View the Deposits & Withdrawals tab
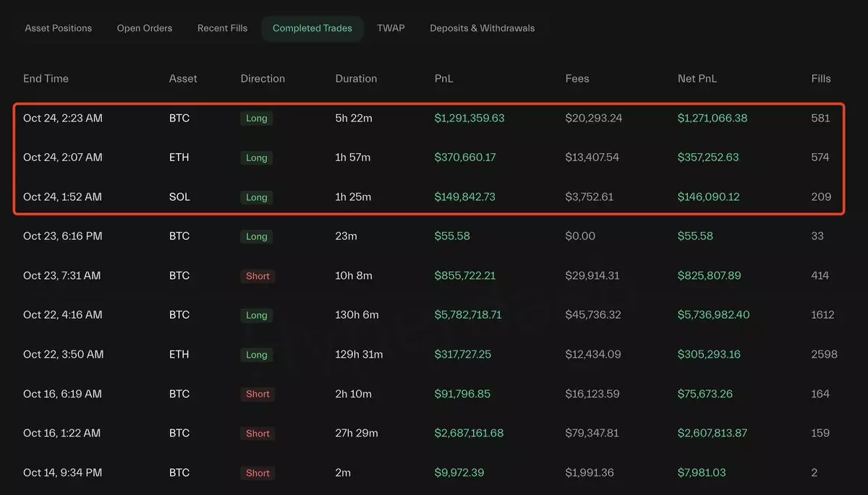This screenshot has width=868, height=495. click(x=482, y=28)
